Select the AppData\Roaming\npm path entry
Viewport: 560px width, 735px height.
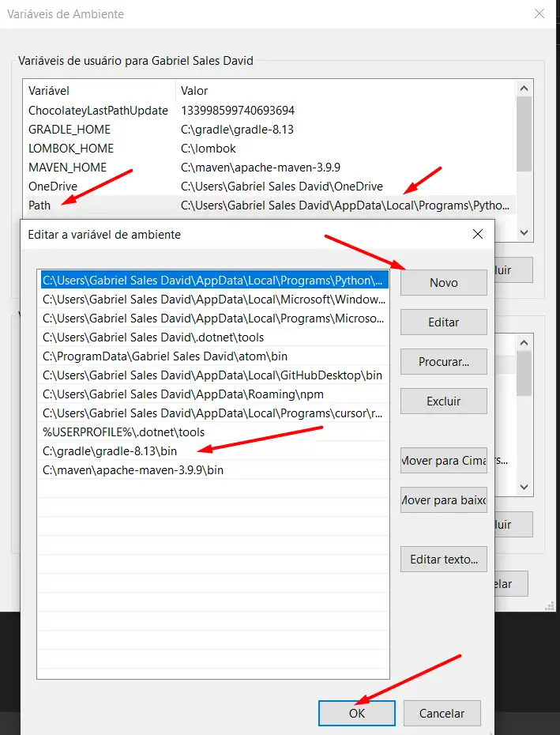(x=182, y=394)
